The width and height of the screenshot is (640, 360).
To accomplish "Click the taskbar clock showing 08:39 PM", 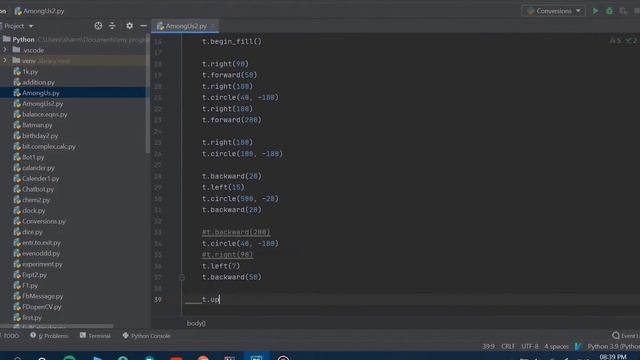I will [x=613, y=357].
